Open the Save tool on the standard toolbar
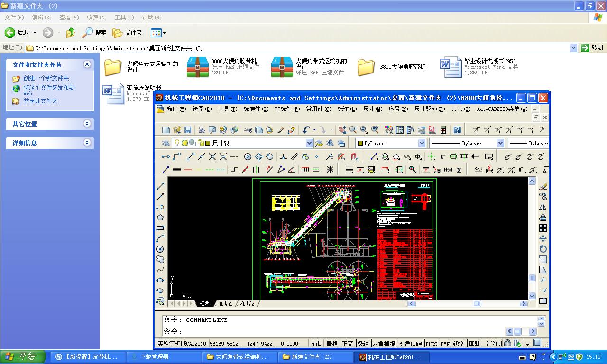 click(x=187, y=129)
